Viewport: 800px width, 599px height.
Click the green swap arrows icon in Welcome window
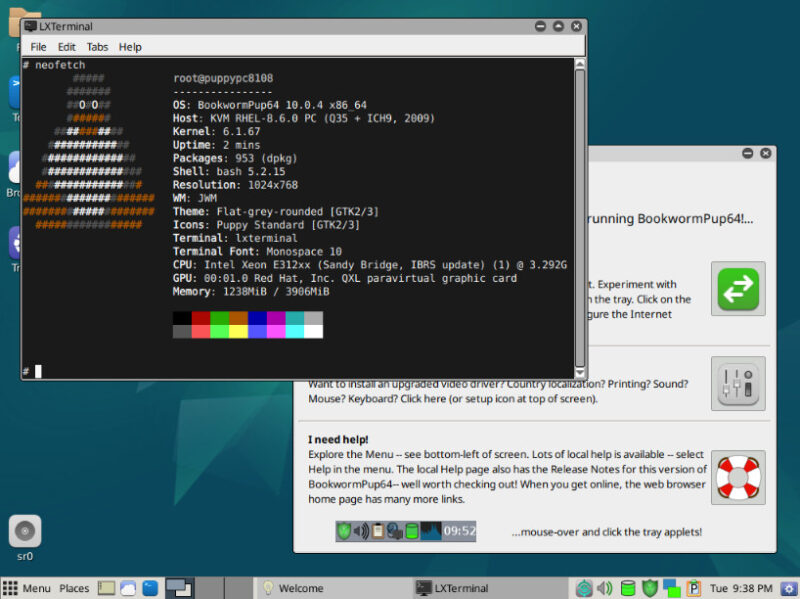tap(738, 290)
